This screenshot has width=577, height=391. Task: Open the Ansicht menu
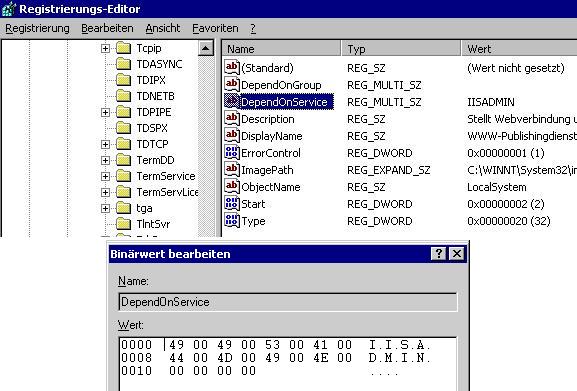coord(163,28)
